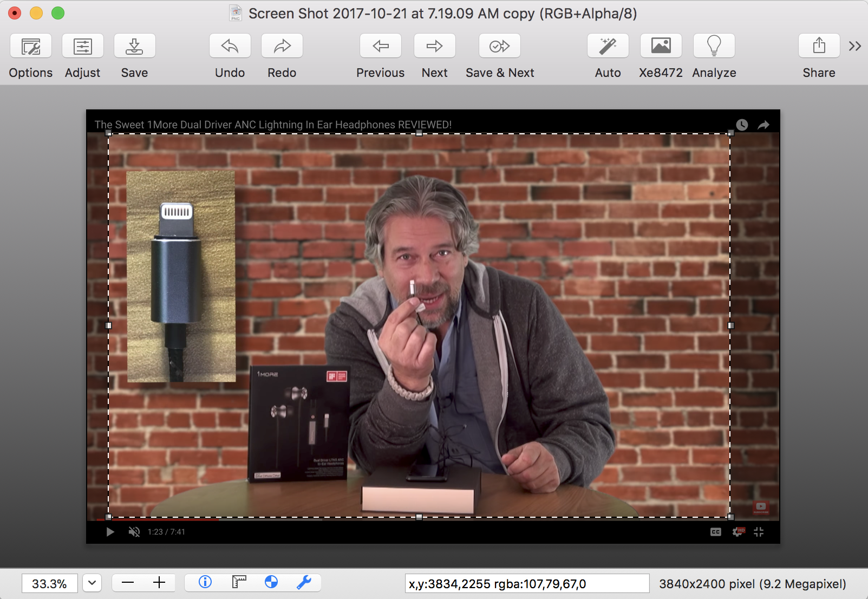The height and width of the screenshot is (599, 868).
Task: Open the Adjust sliders panel
Action: click(x=83, y=46)
